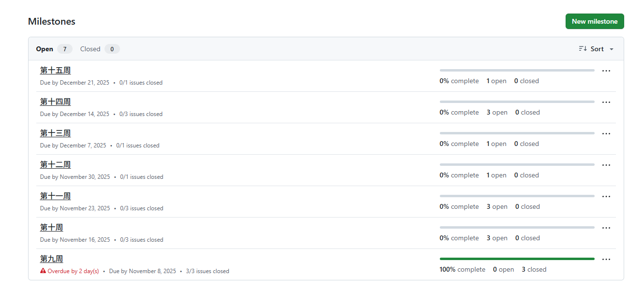Open the options menu for 第十四周
This screenshot has height=291, width=644.
click(606, 102)
